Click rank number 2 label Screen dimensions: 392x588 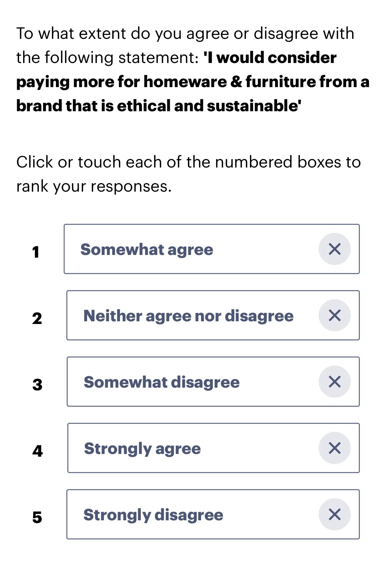coord(37,318)
